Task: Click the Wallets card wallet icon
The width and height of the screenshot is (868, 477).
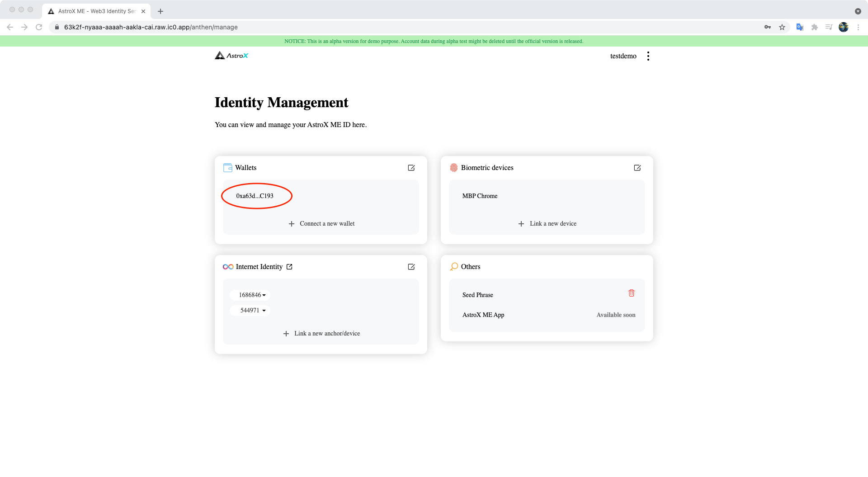Action: [x=228, y=168]
